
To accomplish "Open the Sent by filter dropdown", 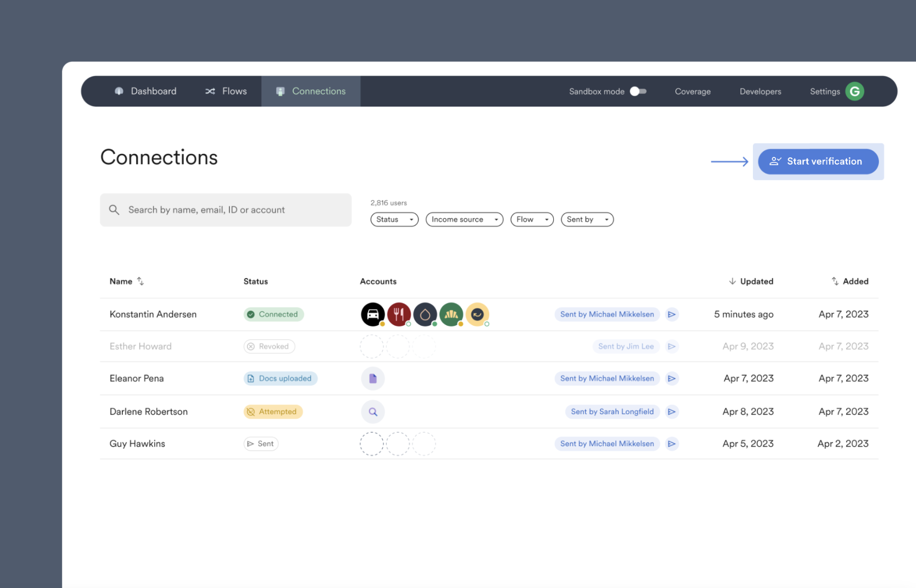I will coord(586,220).
